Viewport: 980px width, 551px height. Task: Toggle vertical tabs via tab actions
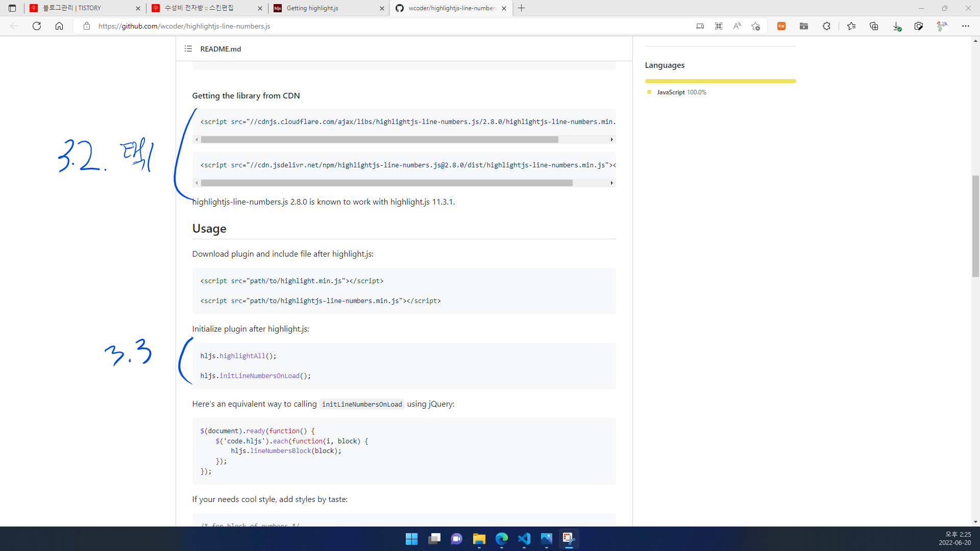[12, 8]
